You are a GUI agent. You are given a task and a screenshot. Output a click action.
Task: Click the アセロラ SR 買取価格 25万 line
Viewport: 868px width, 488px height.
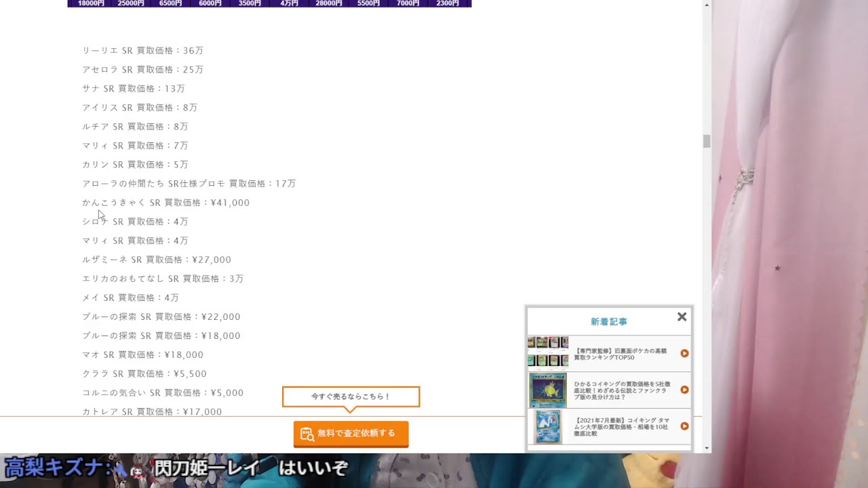coord(142,70)
